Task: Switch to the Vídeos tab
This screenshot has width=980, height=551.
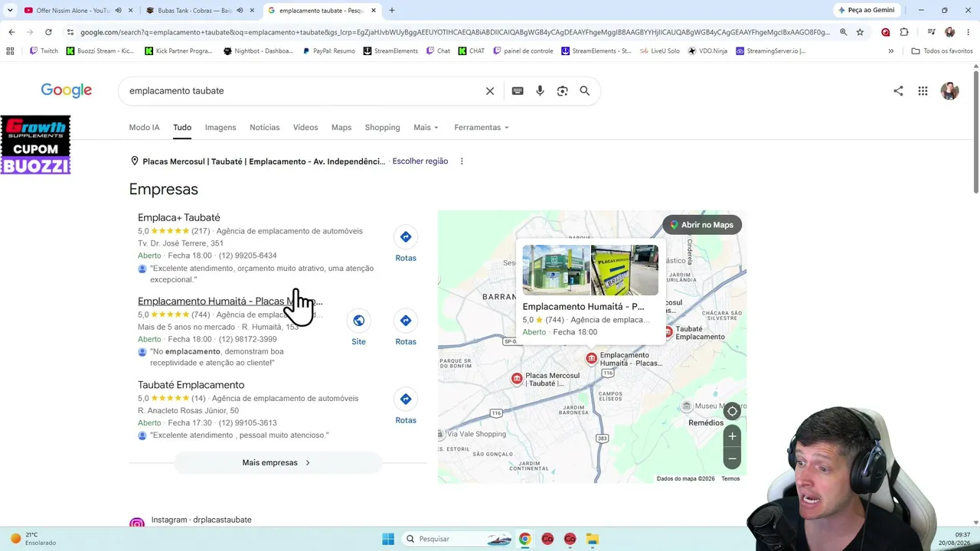Action: tap(305, 128)
